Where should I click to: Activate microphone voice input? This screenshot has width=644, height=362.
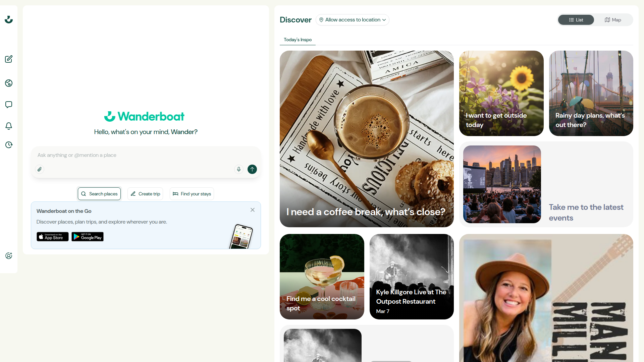pyautogui.click(x=239, y=169)
